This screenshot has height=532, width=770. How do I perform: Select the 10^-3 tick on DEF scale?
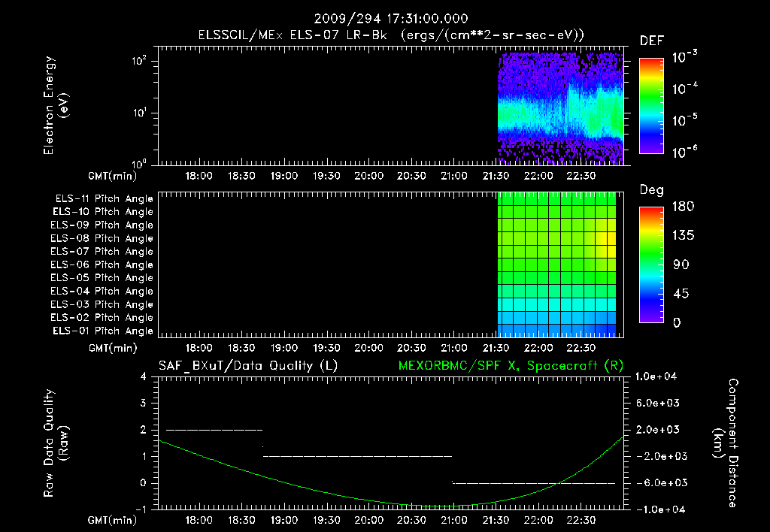click(685, 56)
